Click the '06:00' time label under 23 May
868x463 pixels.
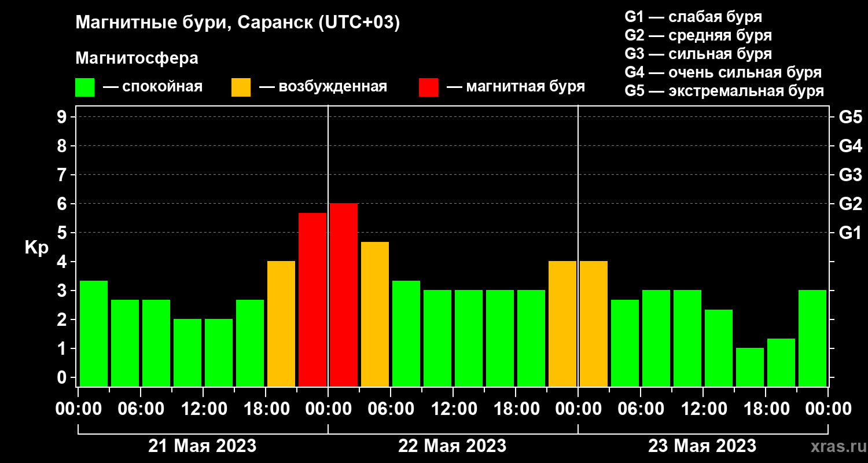pos(640,409)
